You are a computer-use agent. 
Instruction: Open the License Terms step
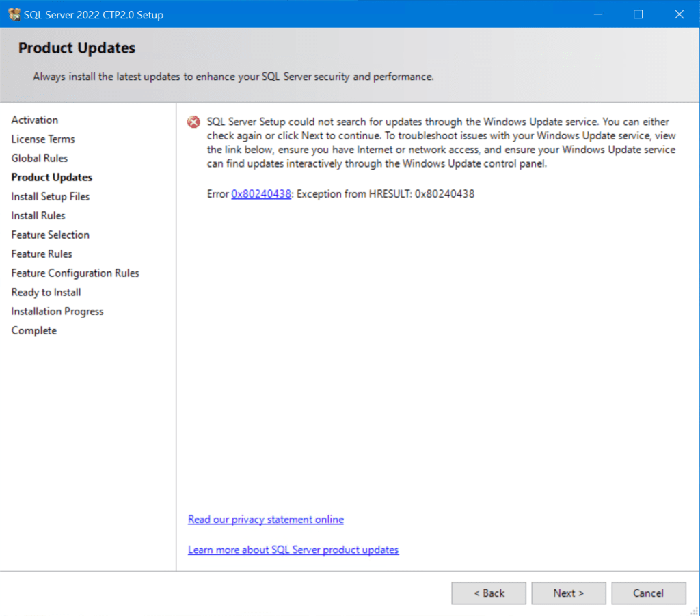pyautogui.click(x=43, y=139)
